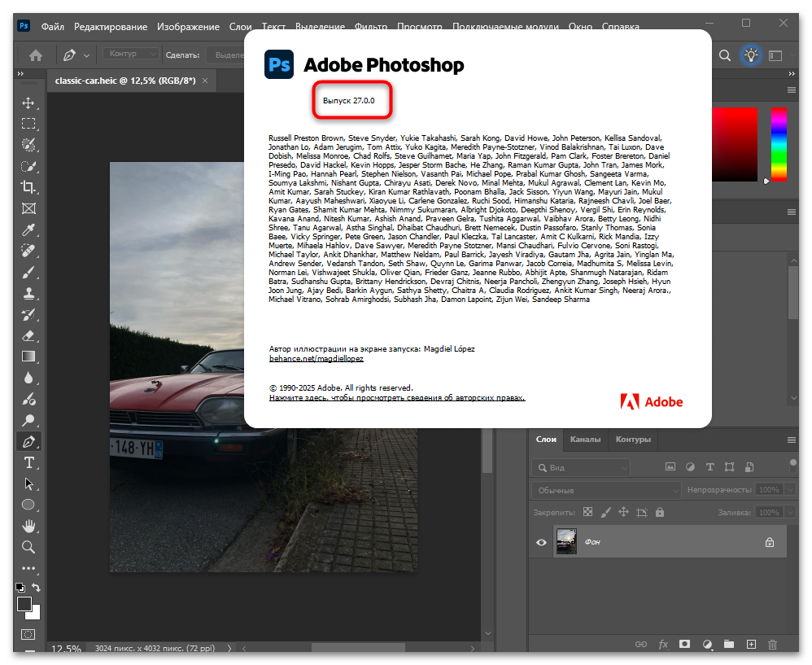Toggle the Lock transparent pixels option

coord(587,512)
